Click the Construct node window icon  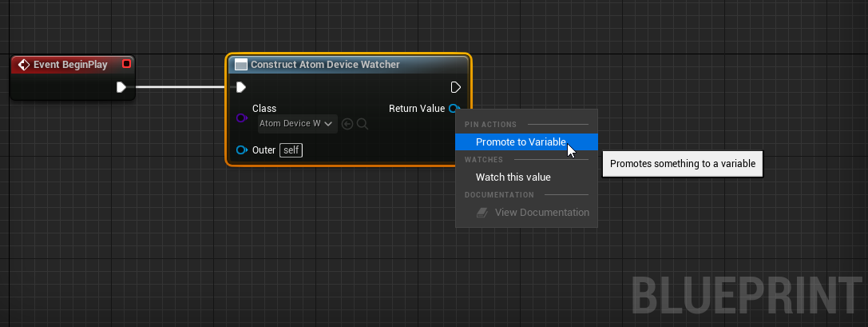241,65
